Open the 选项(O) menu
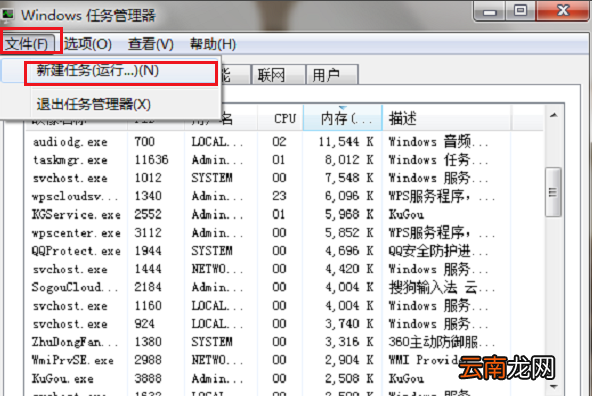The image size is (592, 396). click(x=88, y=44)
